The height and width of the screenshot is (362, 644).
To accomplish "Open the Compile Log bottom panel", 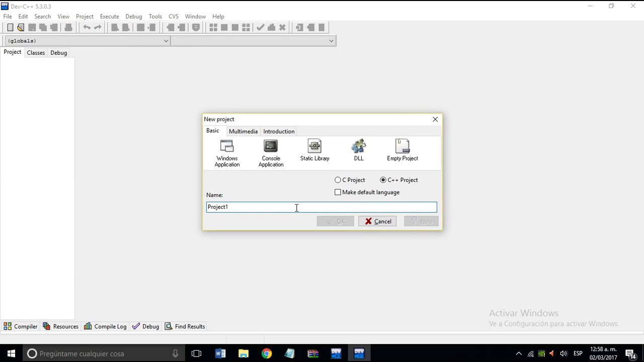I will pos(105,326).
